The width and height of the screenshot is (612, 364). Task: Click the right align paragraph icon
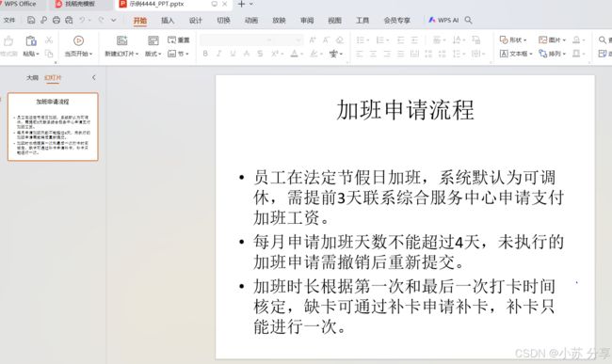point(387,54)
